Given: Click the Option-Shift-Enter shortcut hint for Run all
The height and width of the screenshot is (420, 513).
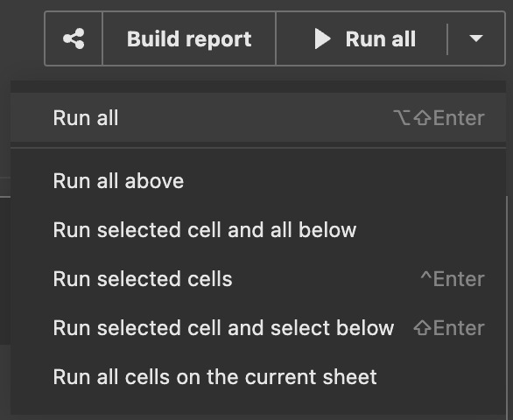Looking at the screenshot, I should (439, 118).
